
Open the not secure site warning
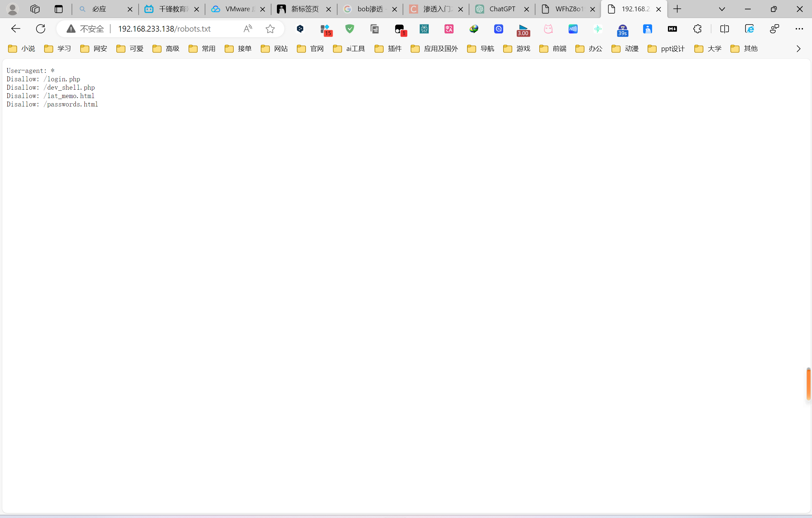(85, 29)
